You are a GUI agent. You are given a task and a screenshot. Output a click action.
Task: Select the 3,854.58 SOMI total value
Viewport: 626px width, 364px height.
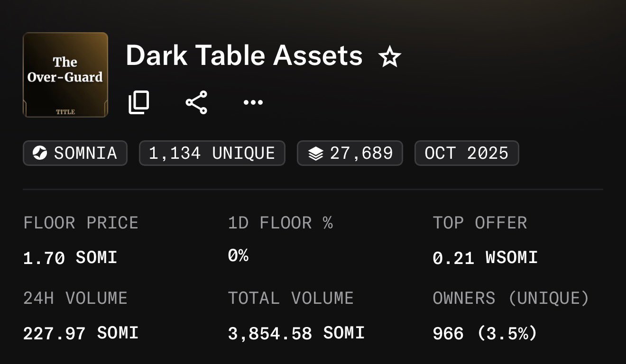coord(296,333)
